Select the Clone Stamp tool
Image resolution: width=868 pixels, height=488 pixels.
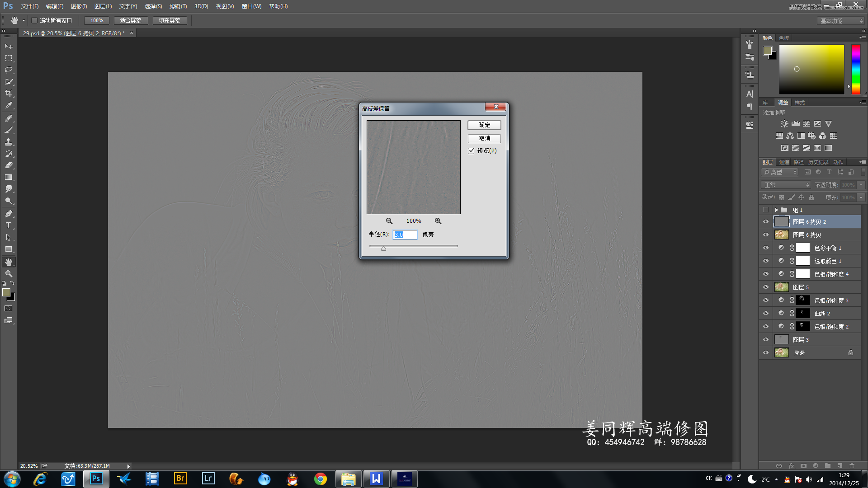pyautogui.click(x=9, y=142)
